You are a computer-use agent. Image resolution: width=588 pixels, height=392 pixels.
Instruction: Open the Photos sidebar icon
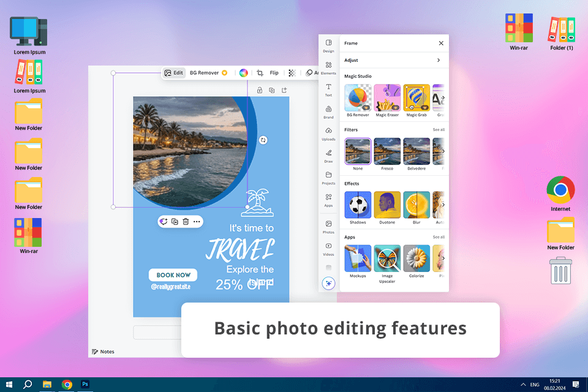[x=328, y=227]
